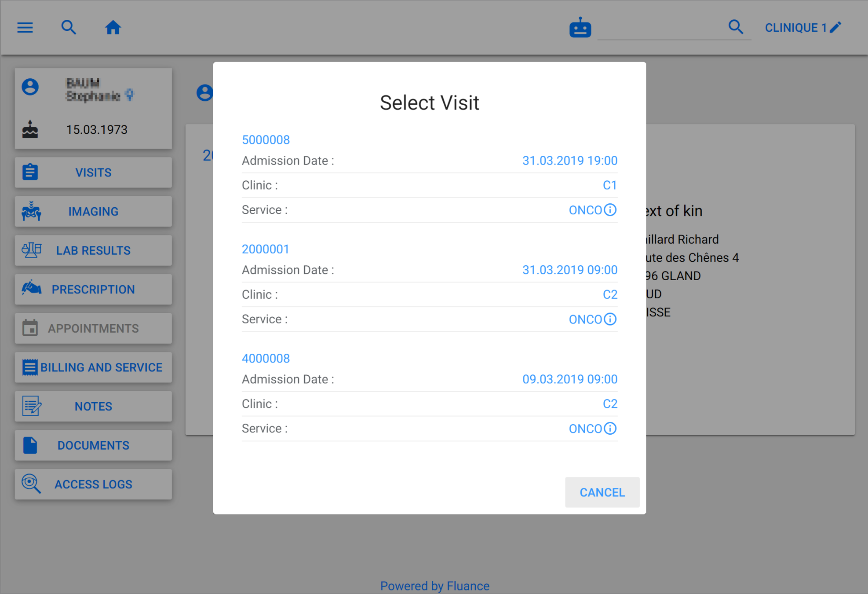
Task: Open the Access Logs sidebar item
Action: (x=93, y=484)
